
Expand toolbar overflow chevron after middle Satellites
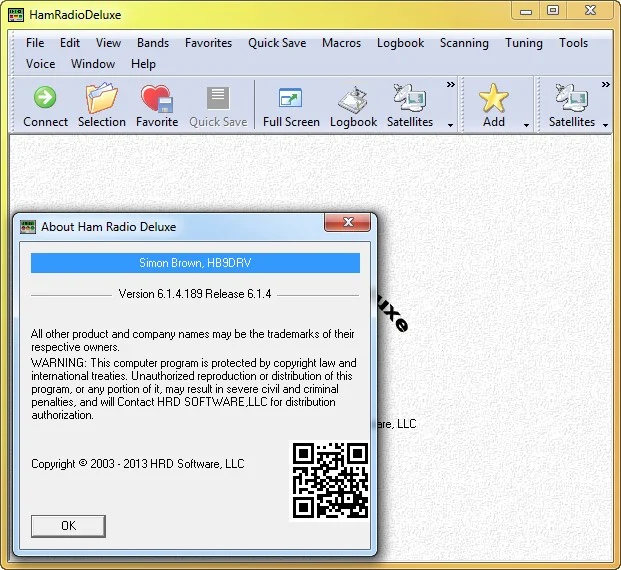point(451,84)
